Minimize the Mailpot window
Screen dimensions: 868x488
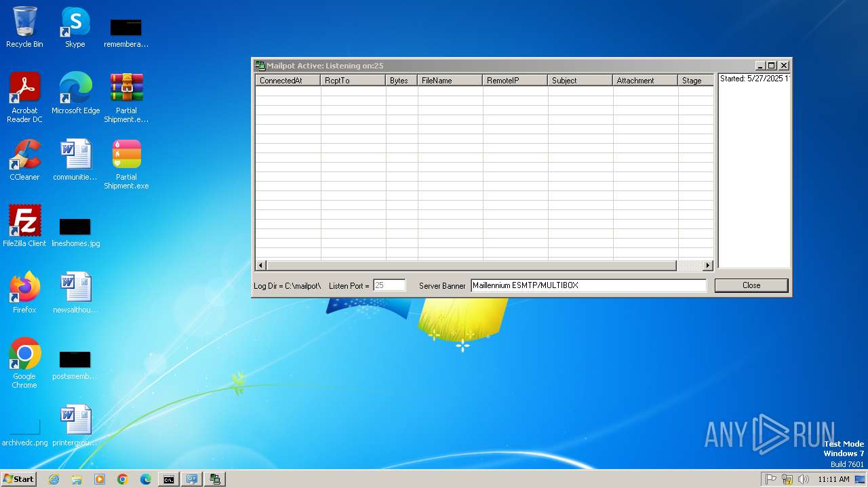(761, 66)
